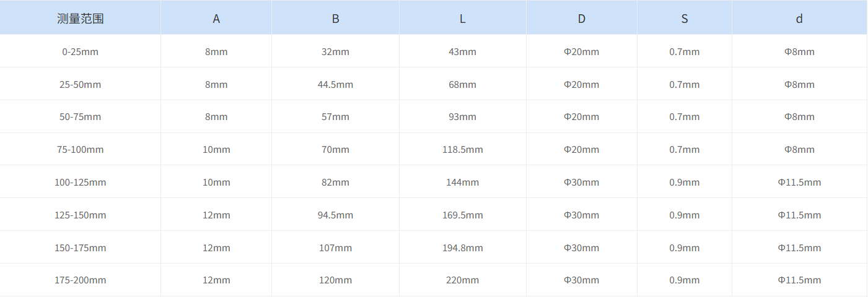Click the Φ30mm cell in the 150-175mm row
This screenshot has height=297, width=868.
pyautogui.click(x=581, y=248)
